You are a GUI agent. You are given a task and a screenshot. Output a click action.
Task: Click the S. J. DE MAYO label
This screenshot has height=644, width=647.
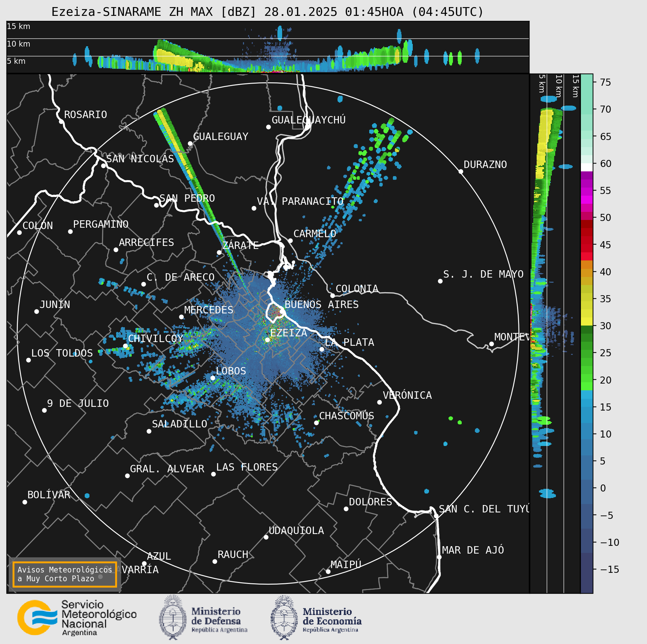coord(483,274)
